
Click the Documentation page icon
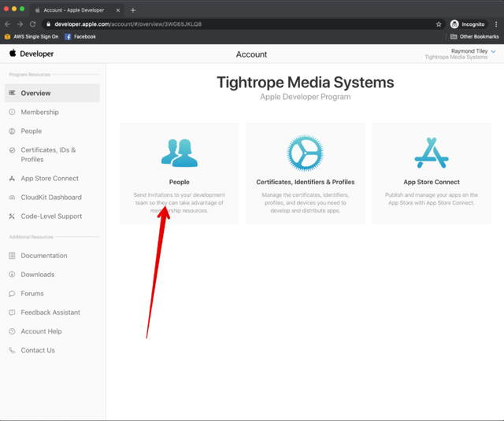pyautogui.click(x=12, y=255)
